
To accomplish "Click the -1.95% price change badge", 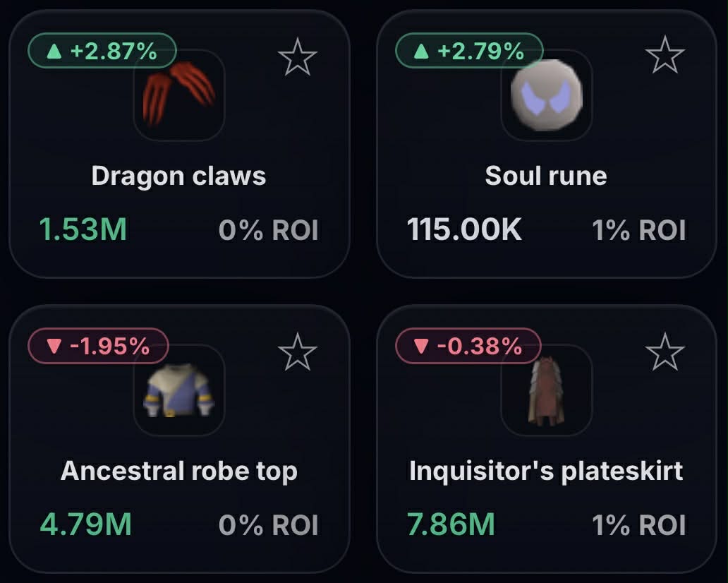I will pyautogui.click(x=98, y=346).
